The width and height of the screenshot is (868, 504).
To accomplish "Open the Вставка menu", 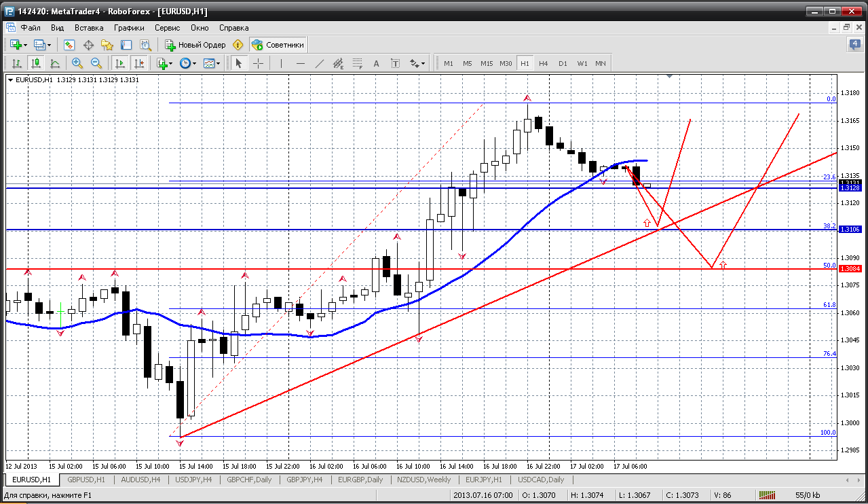I will 89,28.
